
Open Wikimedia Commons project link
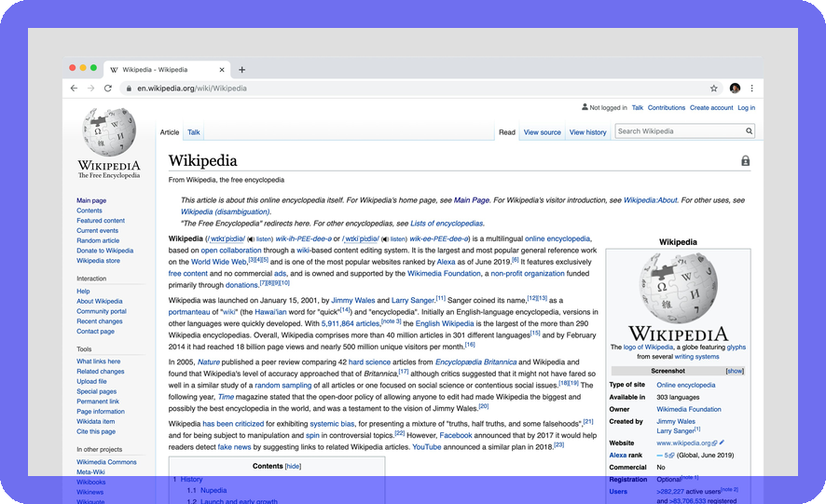[106, 462]
